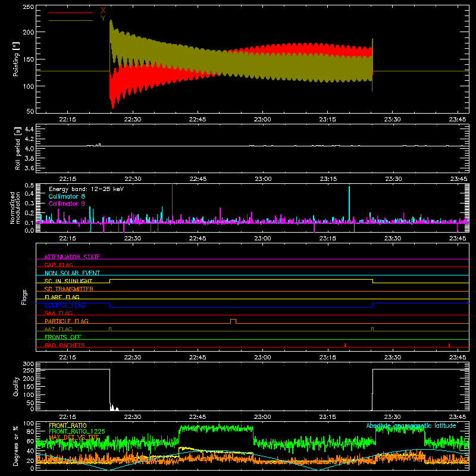This screenshot has width=476, height=476.
Task: Click the 4.4 tick on the Roll period axis
Action: [x=29, y=129]
